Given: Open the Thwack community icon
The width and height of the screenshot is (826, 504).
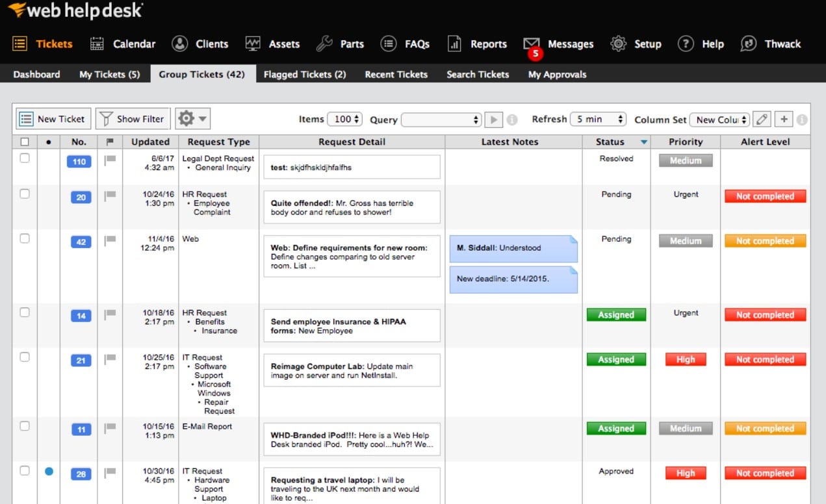Looking at the screenshot, I should pyautogui.click(x=749, y=44).
